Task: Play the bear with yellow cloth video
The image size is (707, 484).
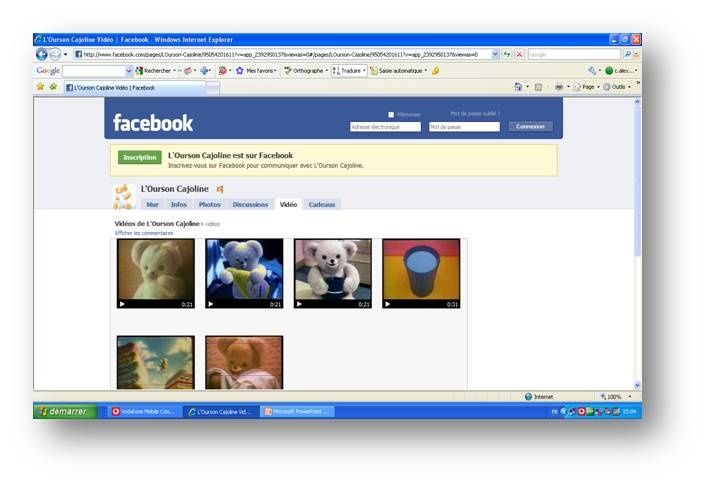Action: [x=244, y=273]
